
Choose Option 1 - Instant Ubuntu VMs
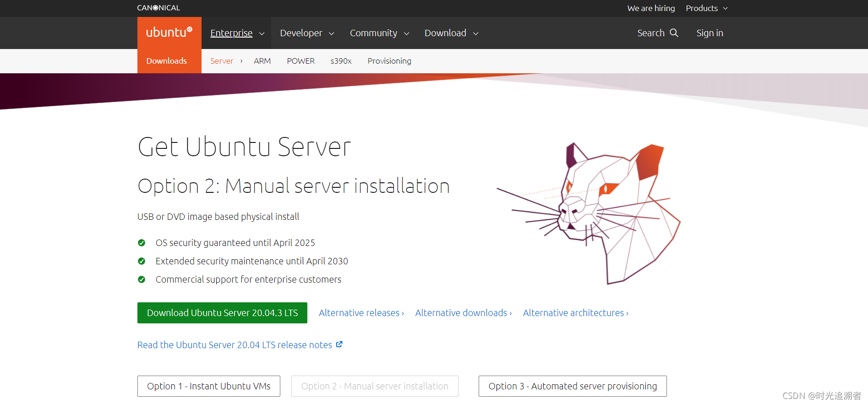click(209, 386)
